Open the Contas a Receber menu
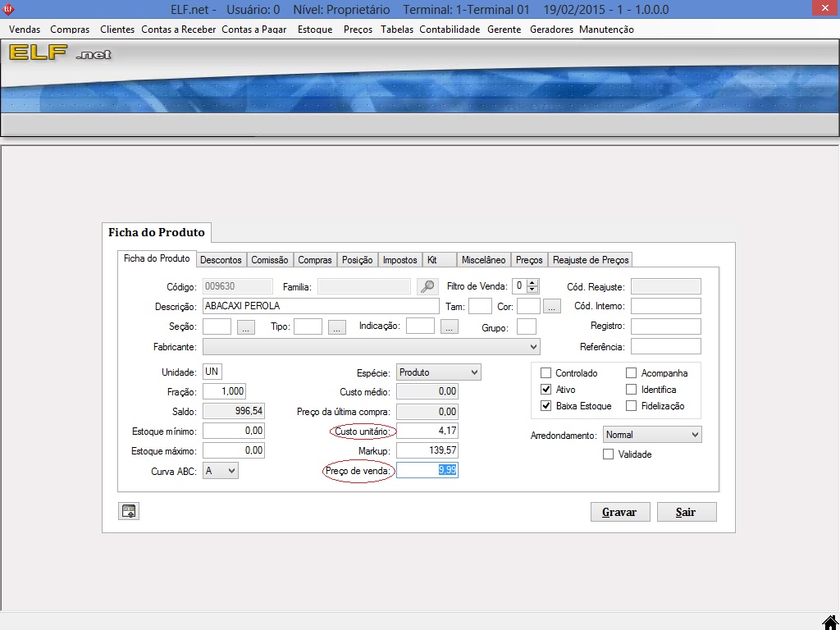 tap(178, 30)
